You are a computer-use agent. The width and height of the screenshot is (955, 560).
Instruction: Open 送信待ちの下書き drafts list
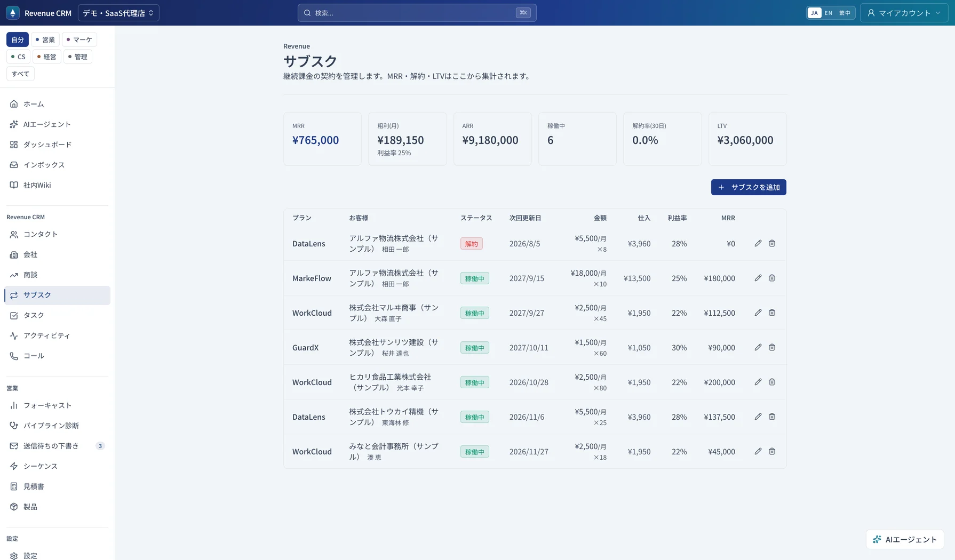[x=57, y=446]
